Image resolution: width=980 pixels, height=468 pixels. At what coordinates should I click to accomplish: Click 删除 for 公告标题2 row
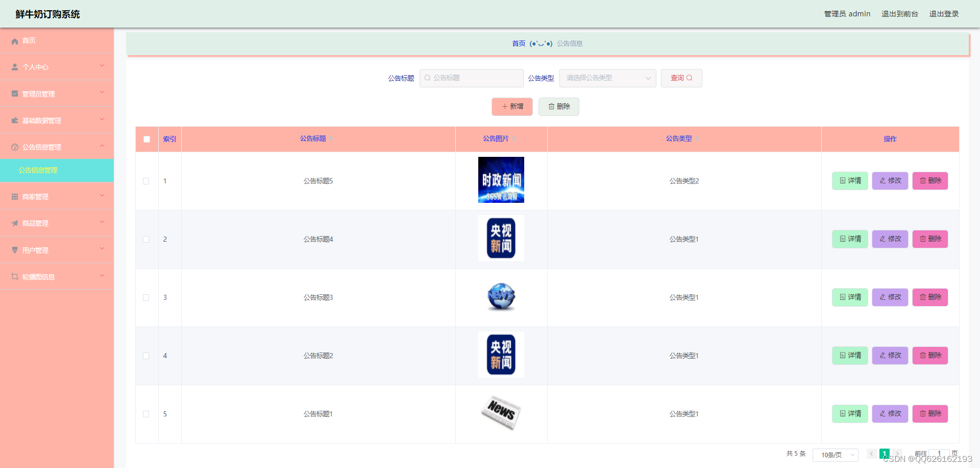(930, 356)
